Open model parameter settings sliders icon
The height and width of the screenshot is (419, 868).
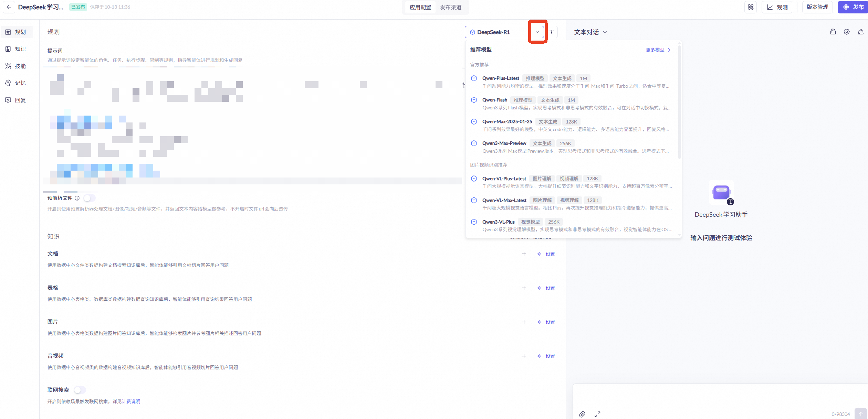(552, 32)
